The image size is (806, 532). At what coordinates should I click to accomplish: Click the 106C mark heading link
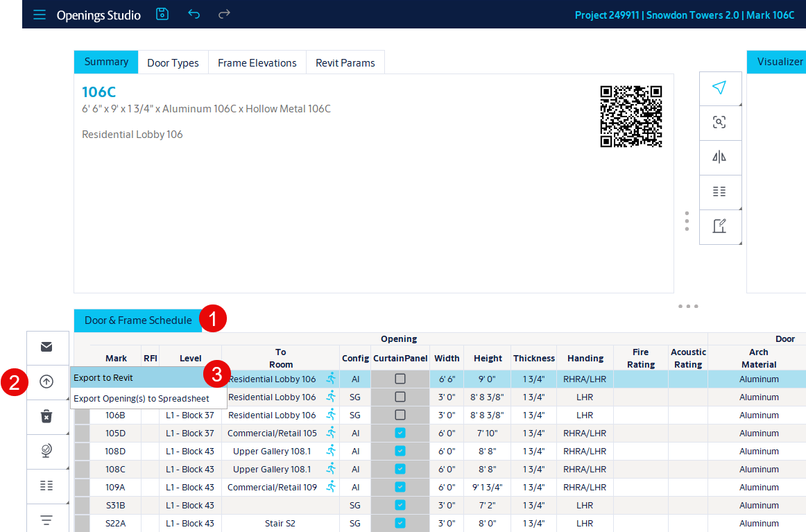[x=98, y=92]
